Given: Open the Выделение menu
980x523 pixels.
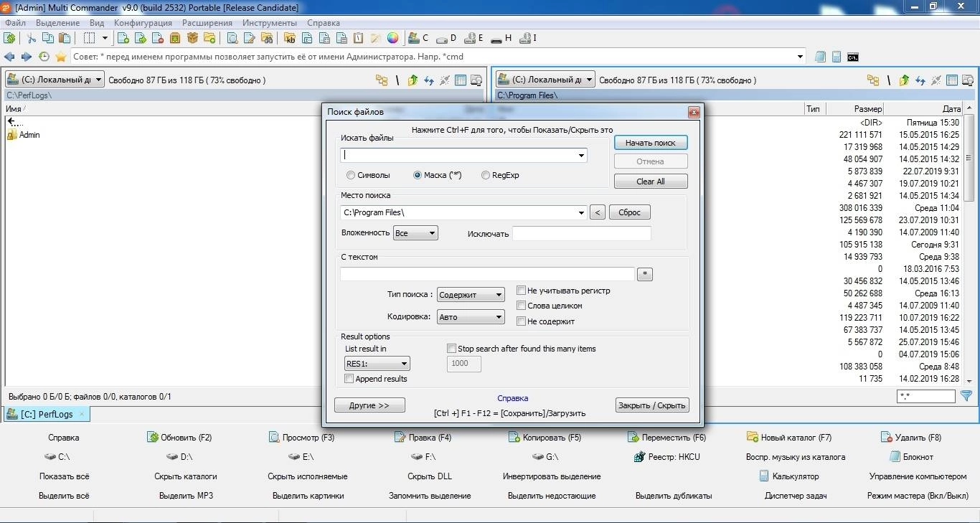Looking at the screenshot, I should pyautogui.click(x=58, y=23).
